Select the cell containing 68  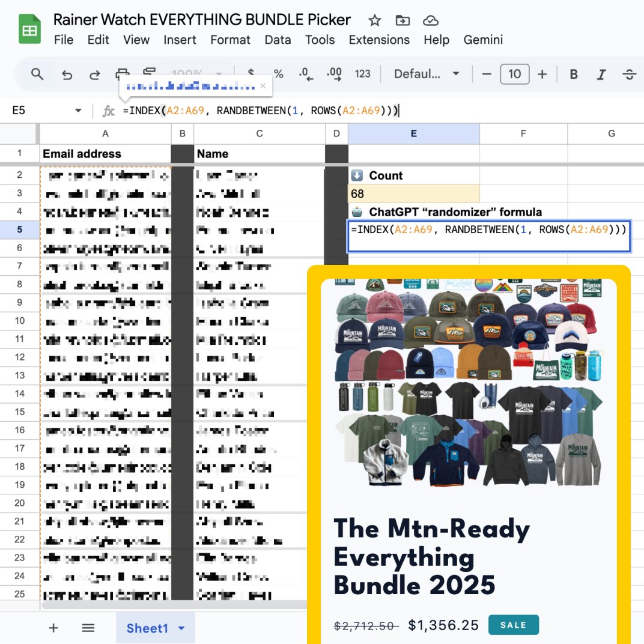[x=413, y=193]
